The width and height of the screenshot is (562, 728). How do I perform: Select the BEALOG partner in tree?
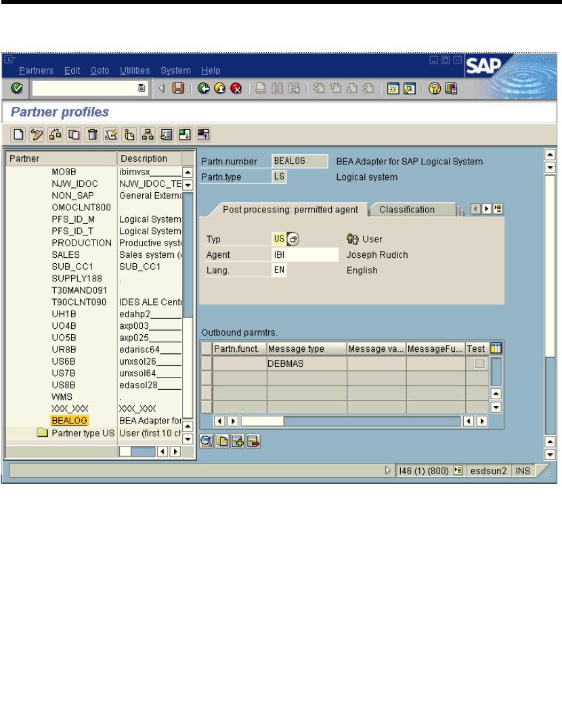(x=70, y=421)
